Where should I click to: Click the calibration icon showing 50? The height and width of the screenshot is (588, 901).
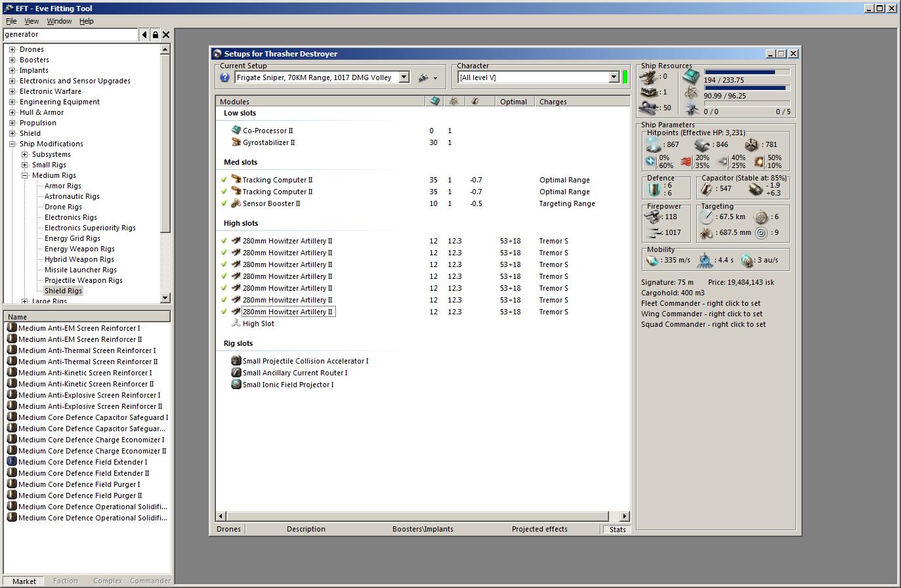click(x=650, y=108)
